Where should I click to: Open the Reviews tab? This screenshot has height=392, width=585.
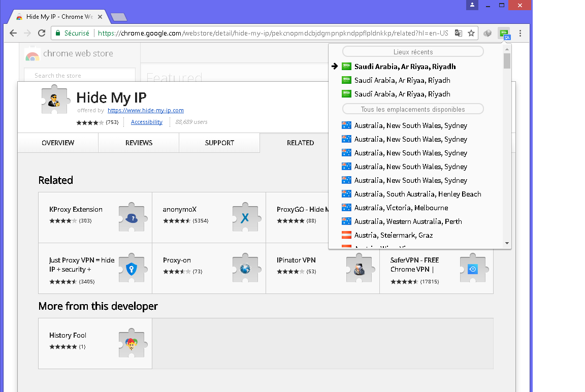[139, 143]
